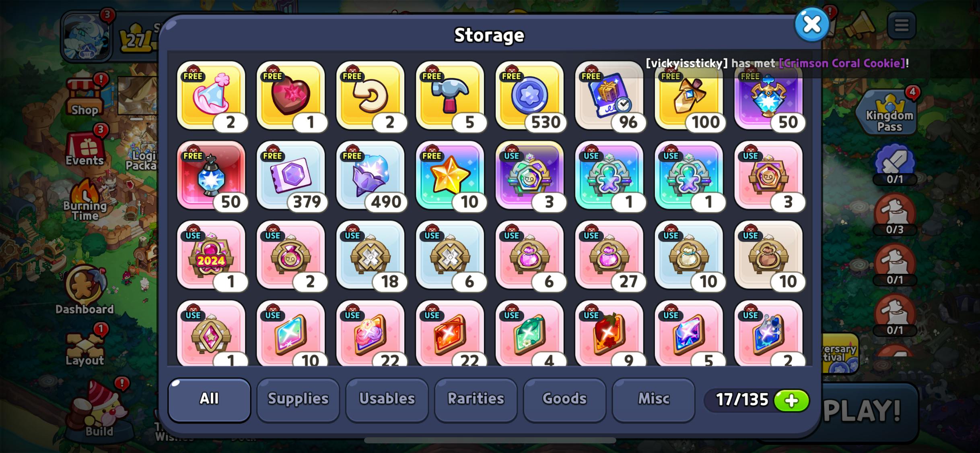
Task: Select the hammer item with quantity 5
Action: 450,96
